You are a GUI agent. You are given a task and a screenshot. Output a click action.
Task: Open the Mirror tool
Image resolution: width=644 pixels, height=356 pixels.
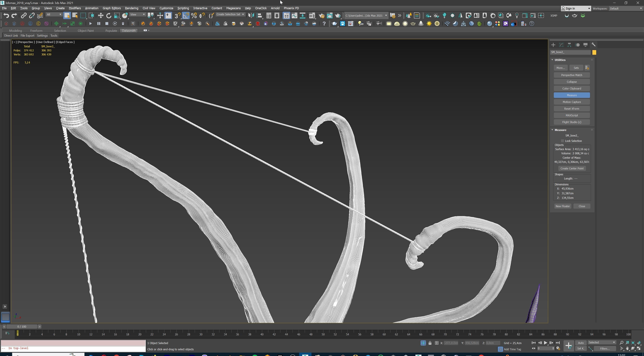251,15
